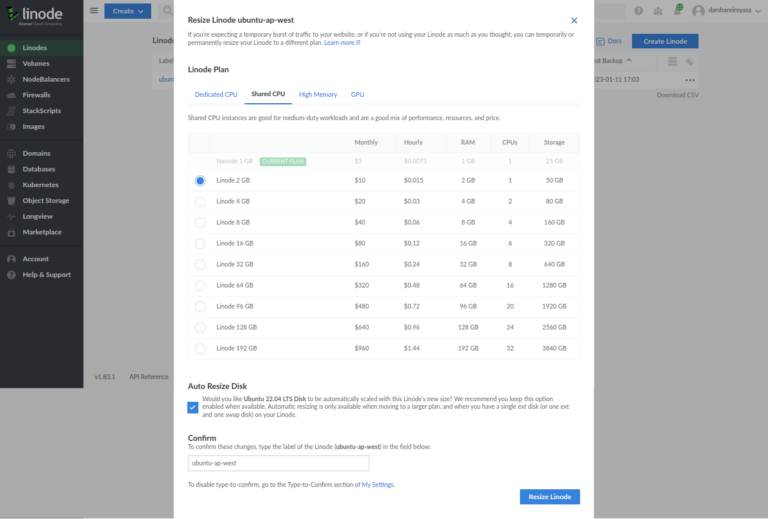Click the $0.03 hourly price cell
This screenshot has height=519, width=768.
(x=411, y=201)
